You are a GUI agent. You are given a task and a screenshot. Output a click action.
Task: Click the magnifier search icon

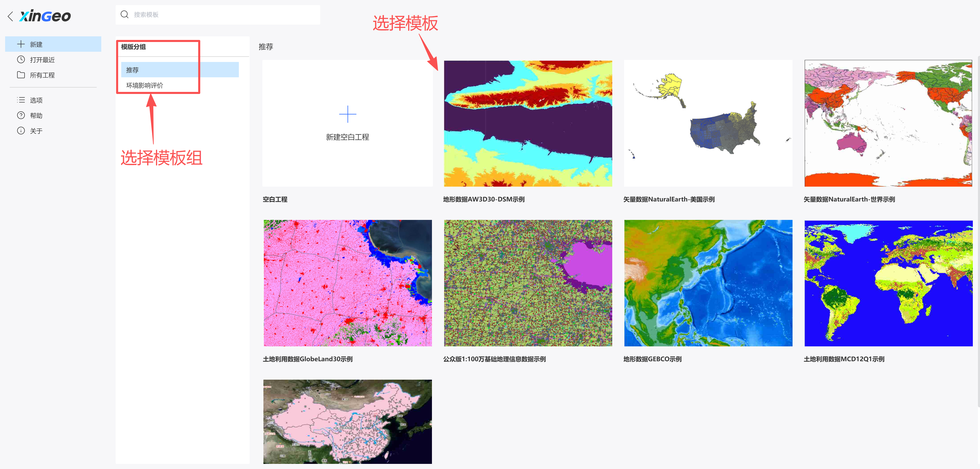tap(124, 15)
